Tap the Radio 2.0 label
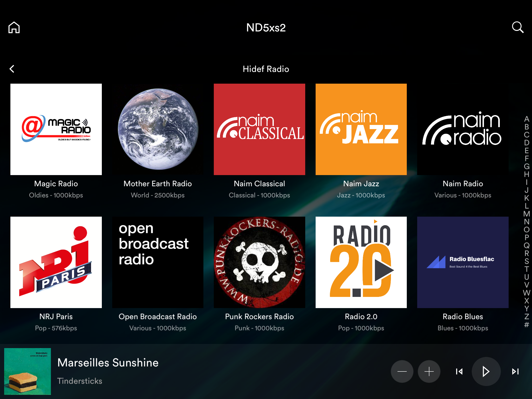 tap(361, 317)
